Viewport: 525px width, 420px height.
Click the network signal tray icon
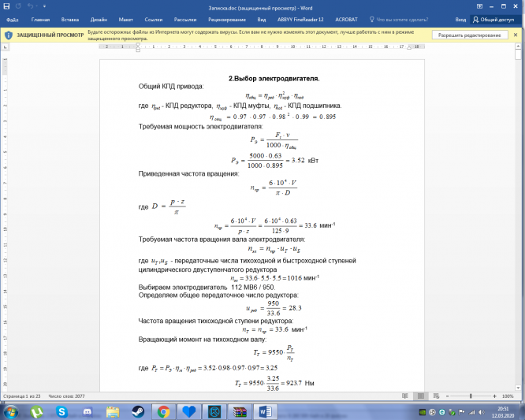(x=471, y=412)
